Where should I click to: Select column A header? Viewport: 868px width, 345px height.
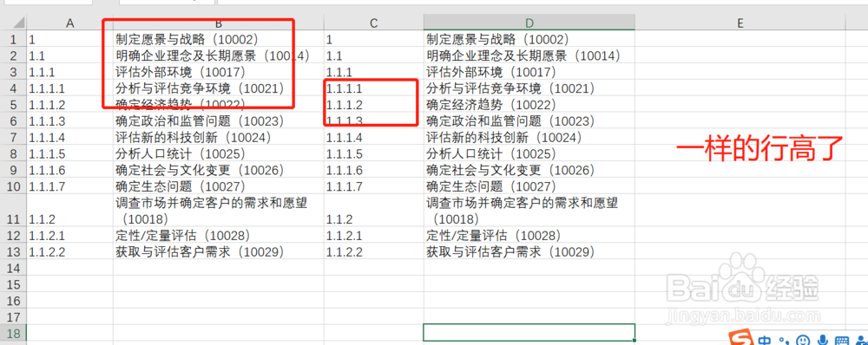point(69,23)
